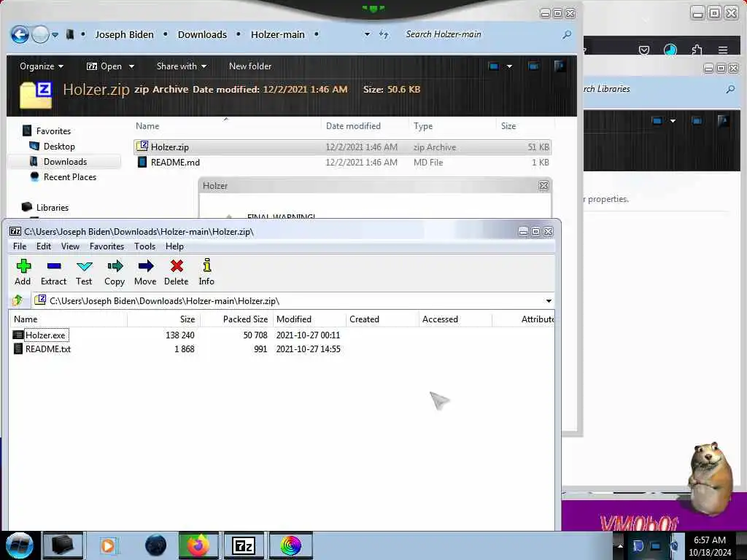Expand the Open button dropdown arrow
The image size is (747, 560).
131,66
